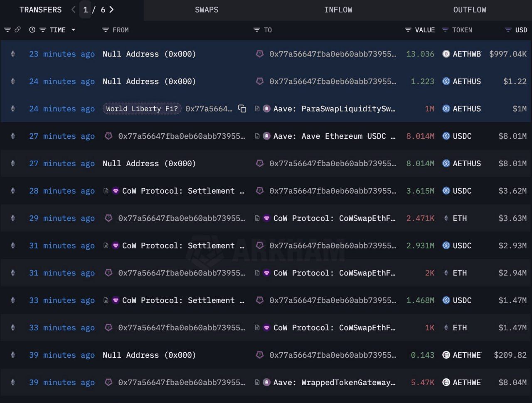The image size is (532, 403).
Task: Click Null Address in the $209.82 row
Action: pos(149,355)
